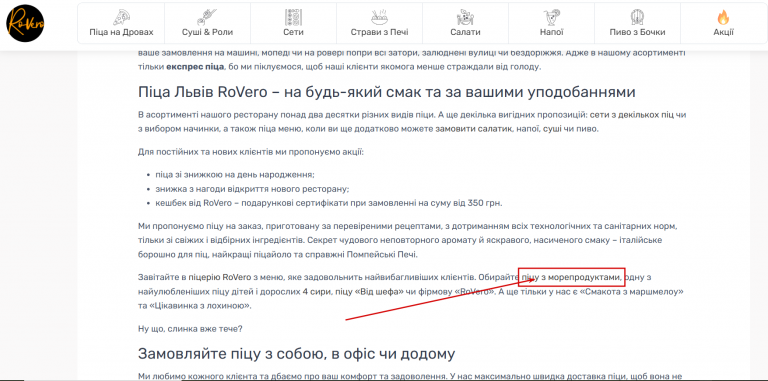Click the words «Цікавинка з лохиною»
The image size is (768, 381).
[201, 306]
